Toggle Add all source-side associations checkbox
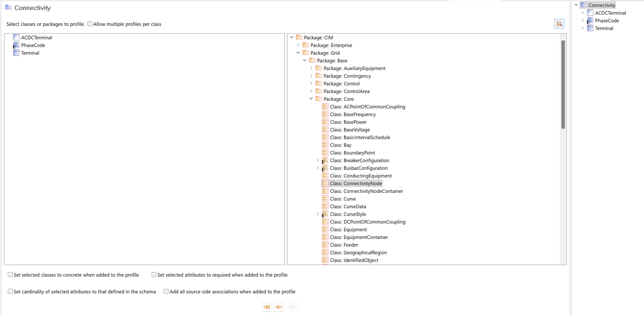Image resolution: width=644 pixels, height=315 pixels. pyautogui.click(x=166, y=291)
